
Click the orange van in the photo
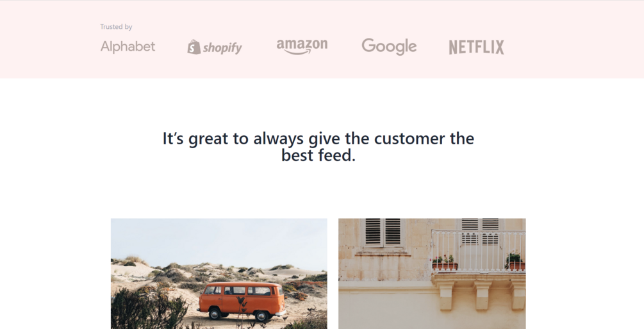(242, 301)
